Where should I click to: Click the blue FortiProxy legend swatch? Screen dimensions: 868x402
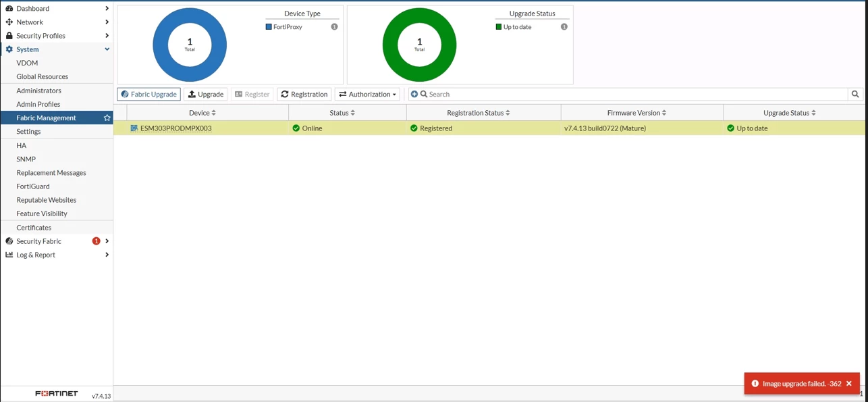tap(269, 27)
